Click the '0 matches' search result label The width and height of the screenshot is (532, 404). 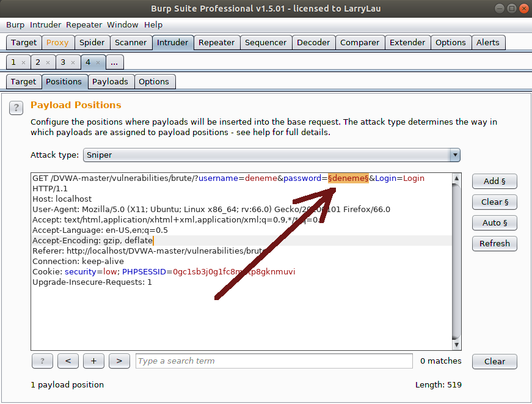pos(441,361)
